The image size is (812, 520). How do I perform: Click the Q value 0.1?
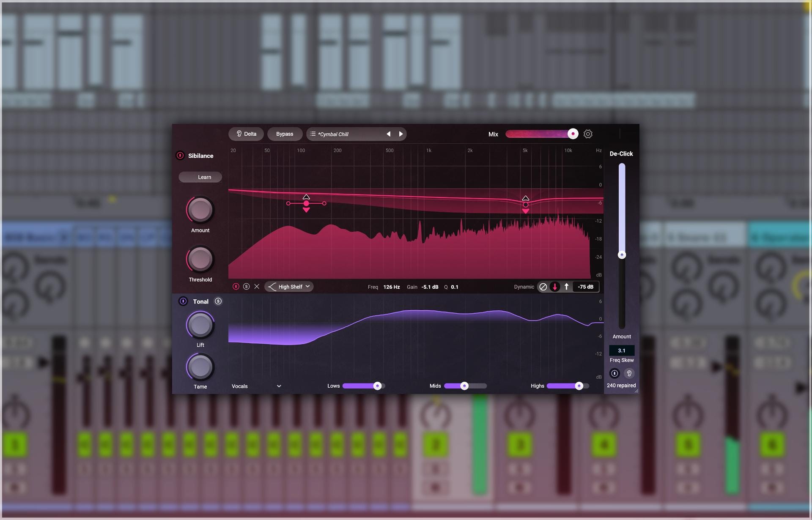pyautogui.click(x=455, y=287)
